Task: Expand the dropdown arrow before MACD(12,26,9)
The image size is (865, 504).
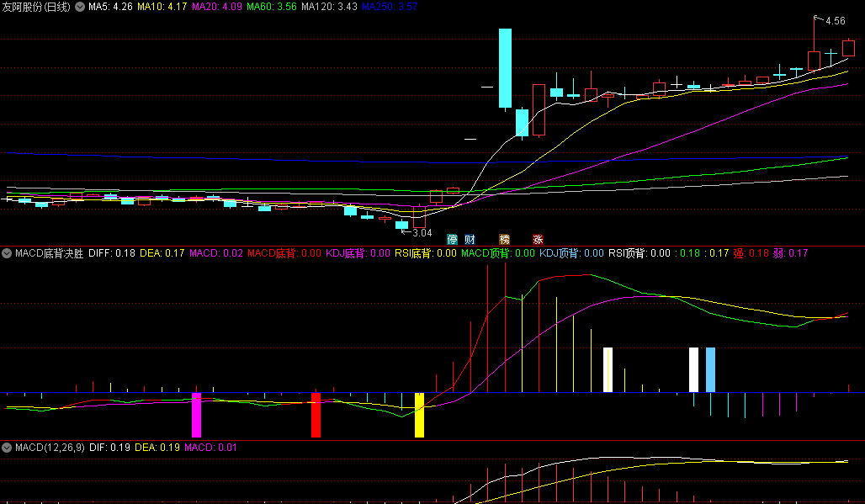Action: click(x=7, y=447)
